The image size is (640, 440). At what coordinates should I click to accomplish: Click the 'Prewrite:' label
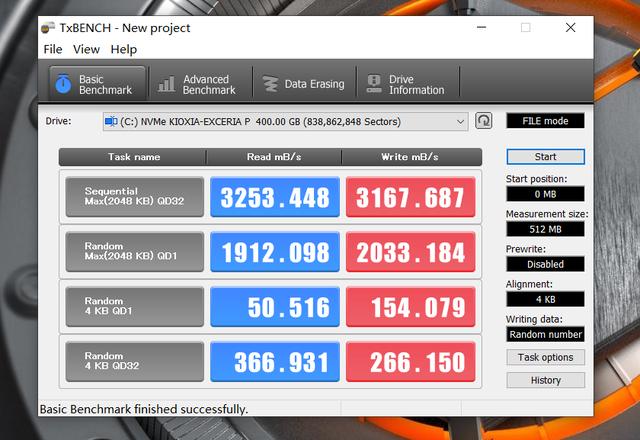pos(526,249)
